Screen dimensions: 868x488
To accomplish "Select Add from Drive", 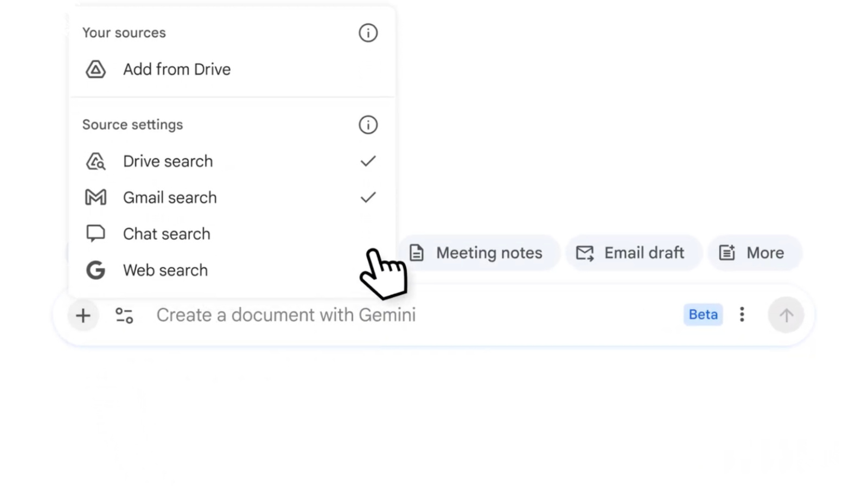I will click(x=232, y=69).
